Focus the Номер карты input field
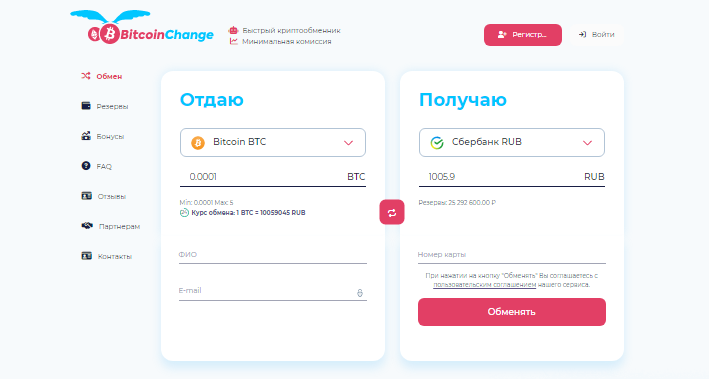 pos(511,255)
